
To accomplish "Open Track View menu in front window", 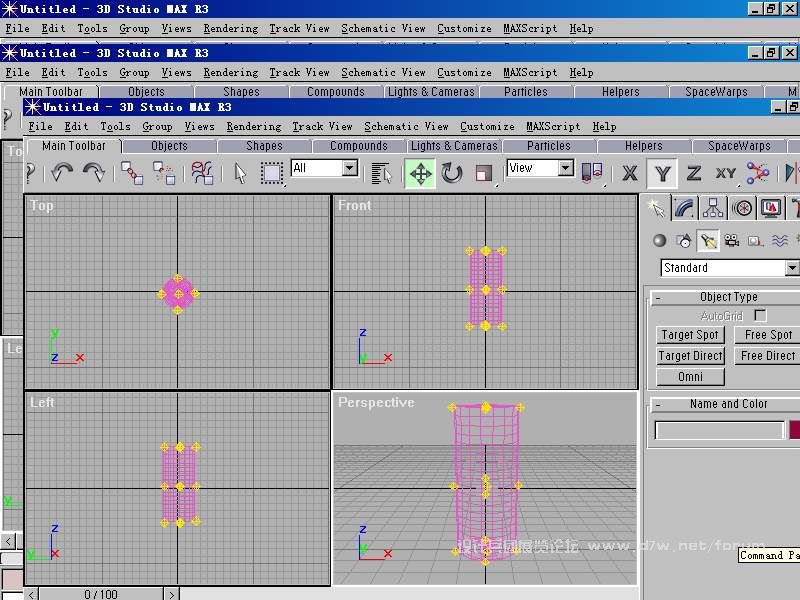I will coord(322,127).
